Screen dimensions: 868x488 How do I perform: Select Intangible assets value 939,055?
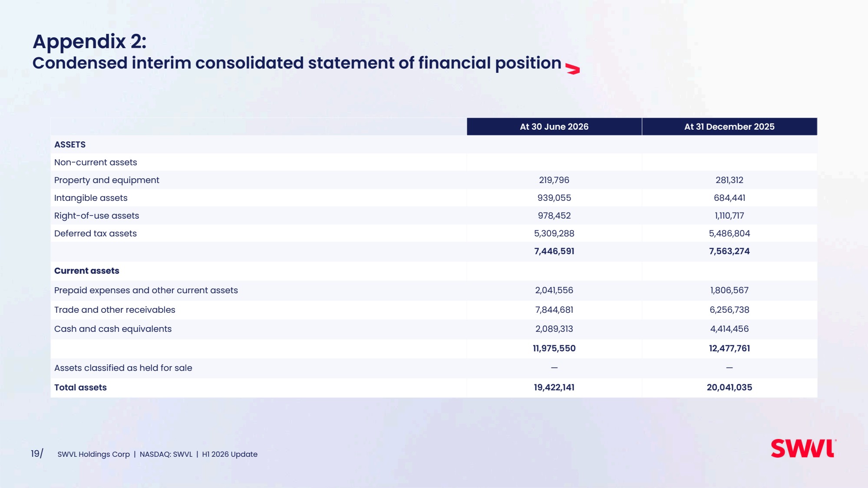[x=554, y=198]
